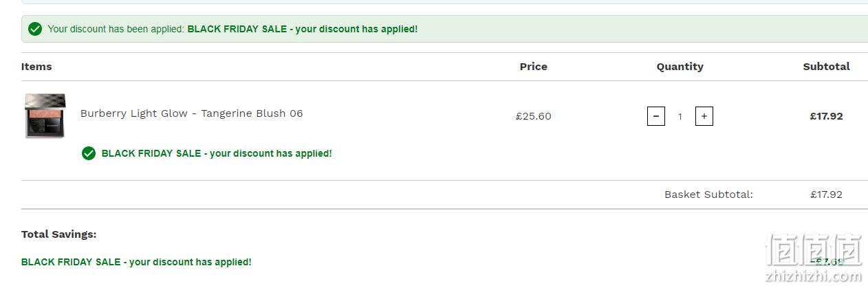Click the Basket Subtotal label
The height and width of the screenshot is (288, 868).
708,195
